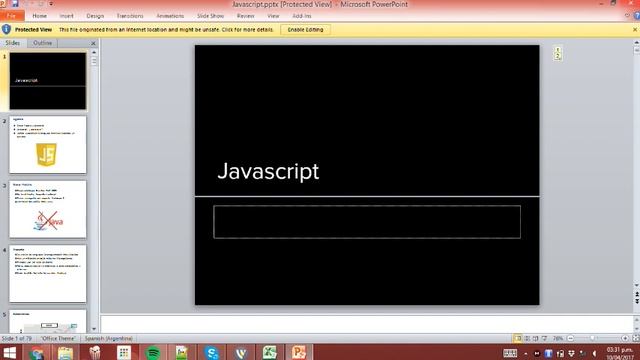Select the Outline tab in the left pane
The width and height of the screenshot is (640, 360).
coord(42,43)
